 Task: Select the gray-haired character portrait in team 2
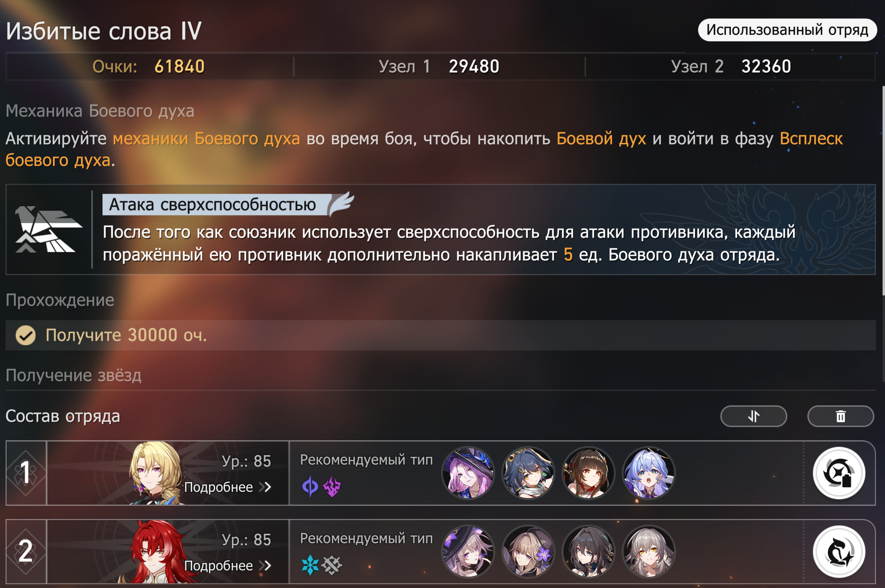[x=649, y=552]
